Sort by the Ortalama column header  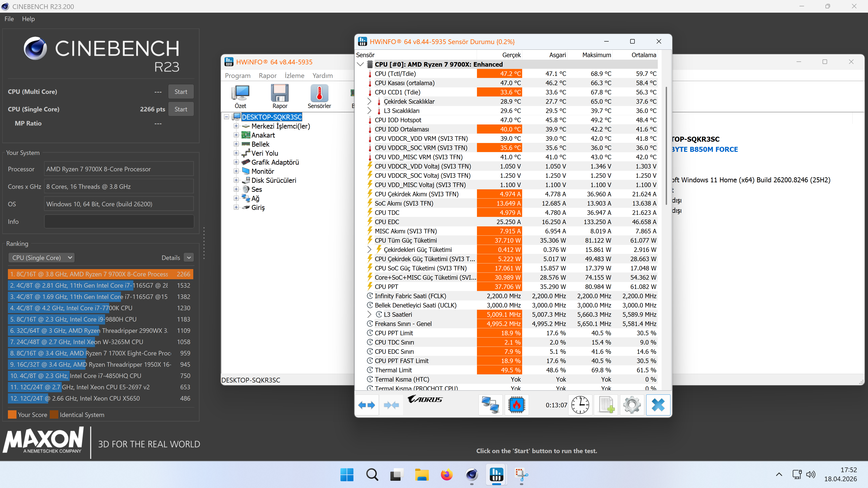click(644, 55)
